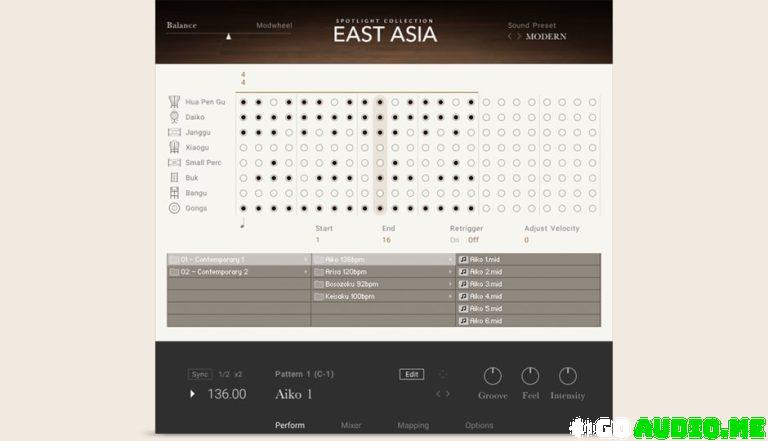Screen dimensions: 768x441
Task: Open the Options tab
Action: 479,425
